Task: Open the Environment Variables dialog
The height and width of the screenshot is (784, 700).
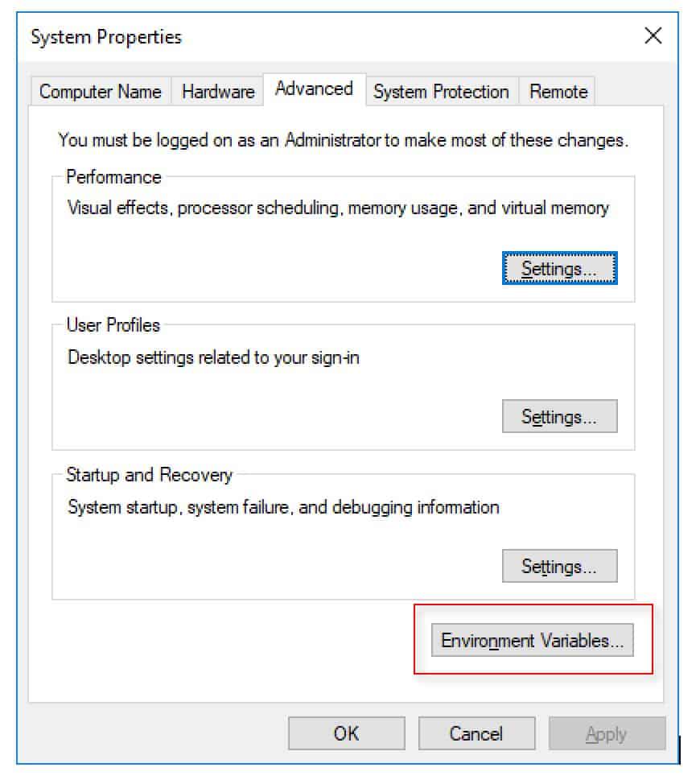Action: tap(532, 640)
